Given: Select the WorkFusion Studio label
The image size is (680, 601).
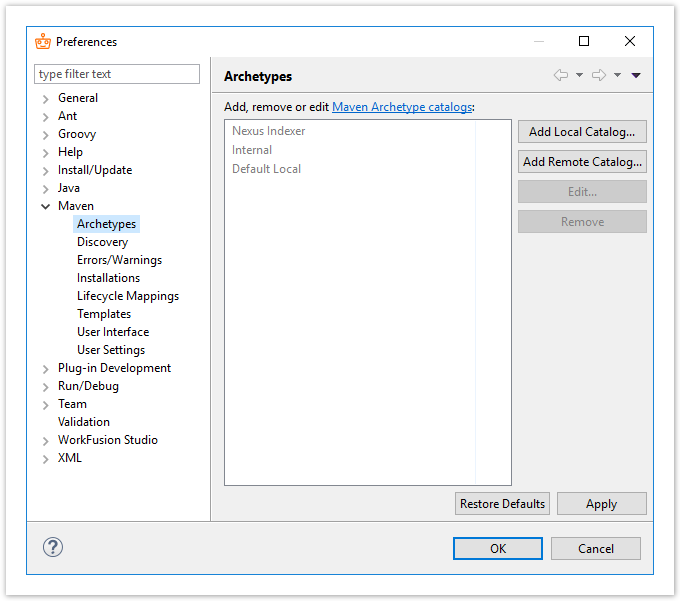Looking at the screenshot, I should [108, 440].
